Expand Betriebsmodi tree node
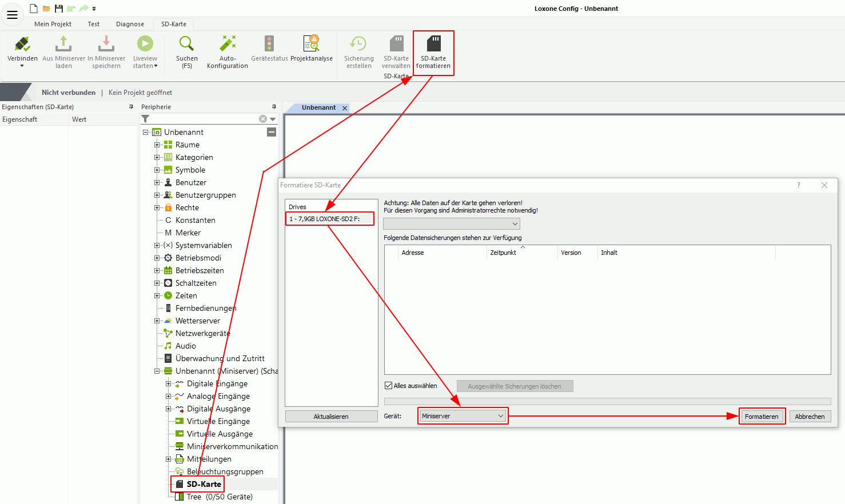This screenshot has height=504, width=845. pyautogui.click(x=157, y=258)
